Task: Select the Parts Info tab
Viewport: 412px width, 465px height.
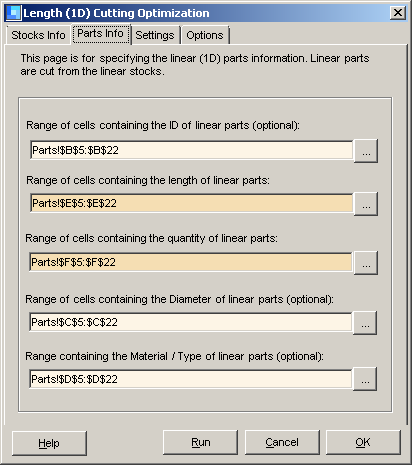Action: click(101, 34)
